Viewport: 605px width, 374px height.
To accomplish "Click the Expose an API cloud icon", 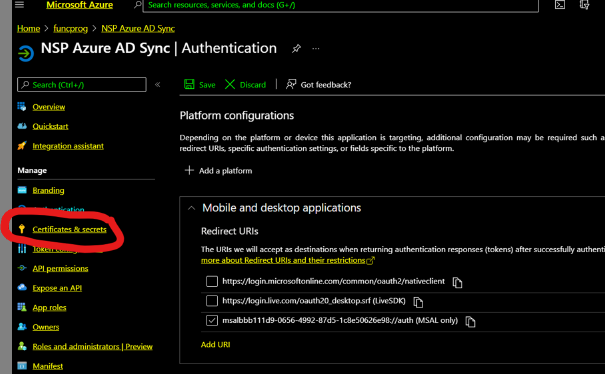I will pyautogui.click(x=22, y=288).
